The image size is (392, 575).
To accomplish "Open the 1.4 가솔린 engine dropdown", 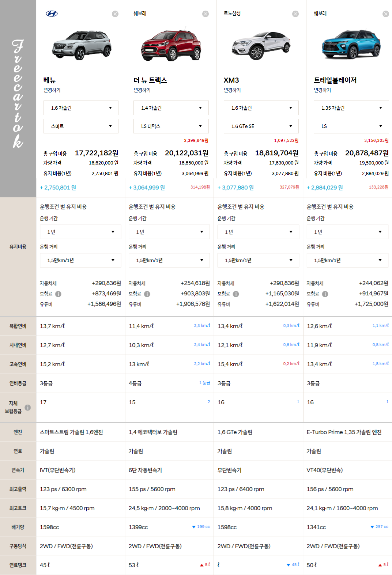I will tap(171, 108).
